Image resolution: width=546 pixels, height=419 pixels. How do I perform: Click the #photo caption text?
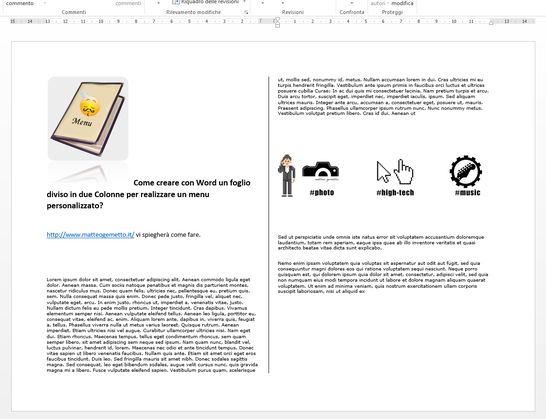[x=322, y=193]
